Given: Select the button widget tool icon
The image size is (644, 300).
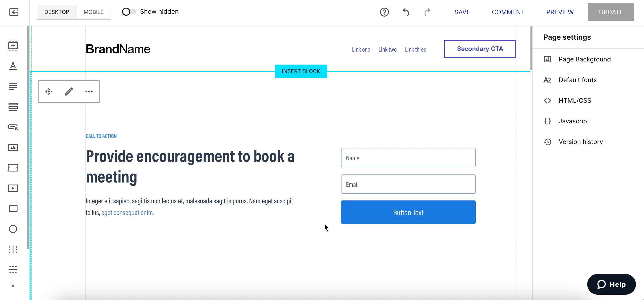Looking at the screenshot, I should tap(13, 127).
